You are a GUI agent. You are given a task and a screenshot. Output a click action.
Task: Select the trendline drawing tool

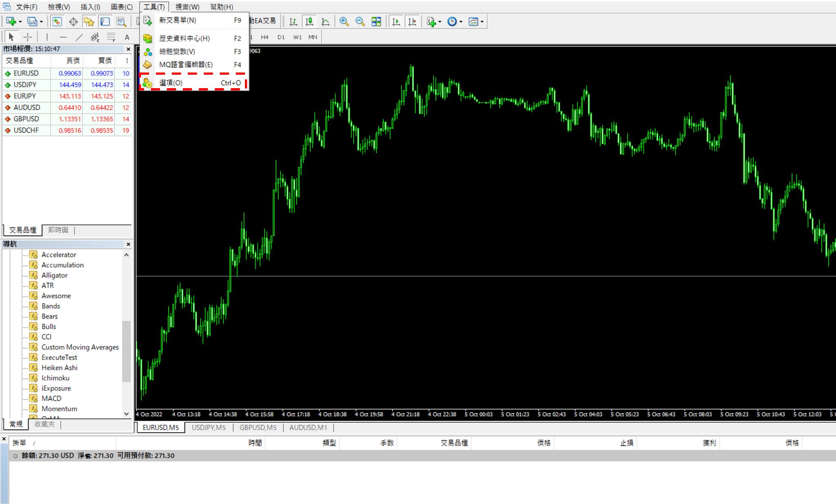(x=79, y=37)
